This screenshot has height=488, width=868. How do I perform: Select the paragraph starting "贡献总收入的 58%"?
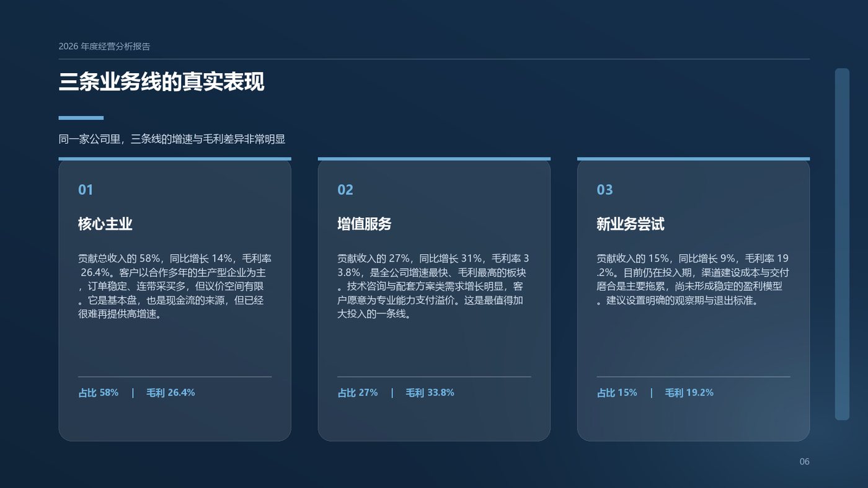[x=175, y=286]
